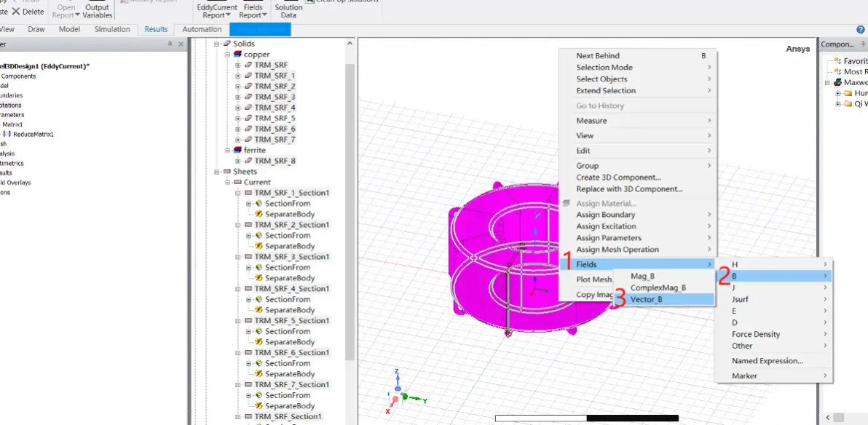Open the Jsurf field submenu
This screenshot has width=868, height=425.
coord(774,299)
